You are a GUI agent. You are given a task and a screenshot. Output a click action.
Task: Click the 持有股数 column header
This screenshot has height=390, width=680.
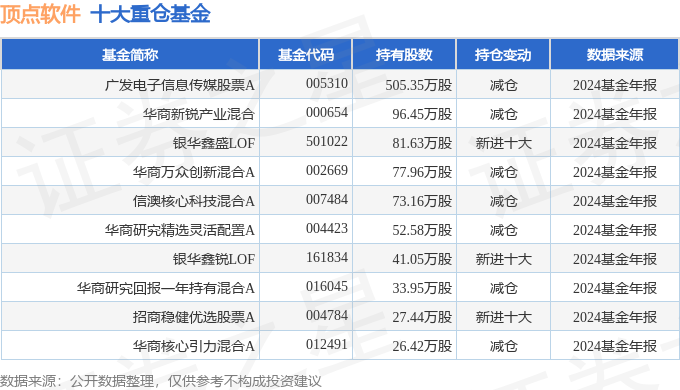[404, 55]
